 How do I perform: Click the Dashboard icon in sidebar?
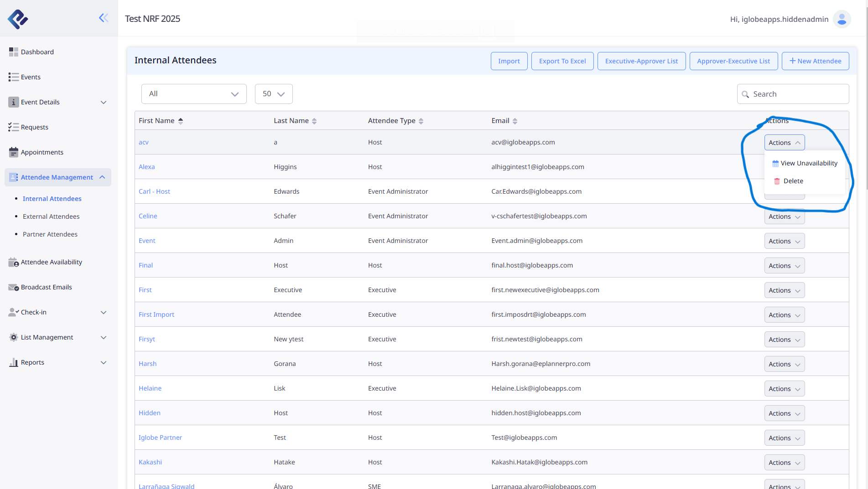coord(13,52)
